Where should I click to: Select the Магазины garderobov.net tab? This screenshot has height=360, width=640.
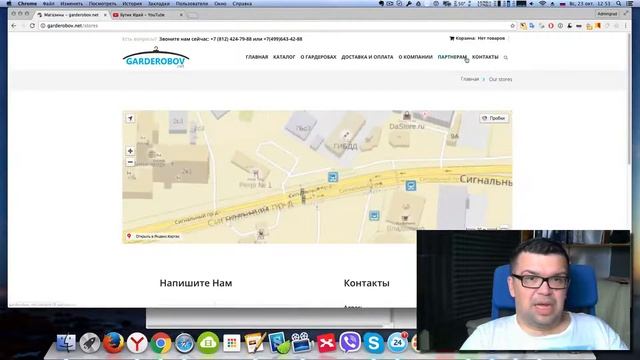(x=71, y=15)
